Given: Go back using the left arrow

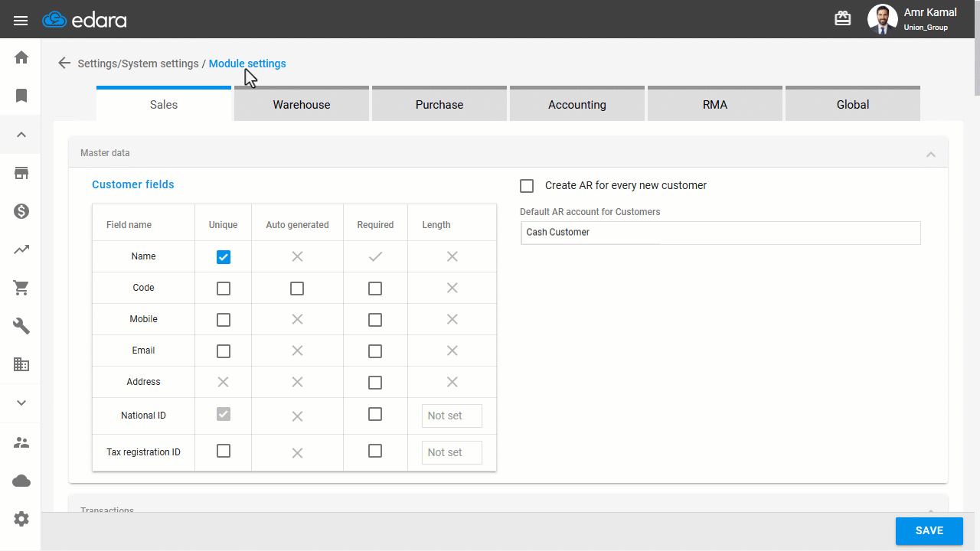Looking at the screenshot, I should point(64,64).
